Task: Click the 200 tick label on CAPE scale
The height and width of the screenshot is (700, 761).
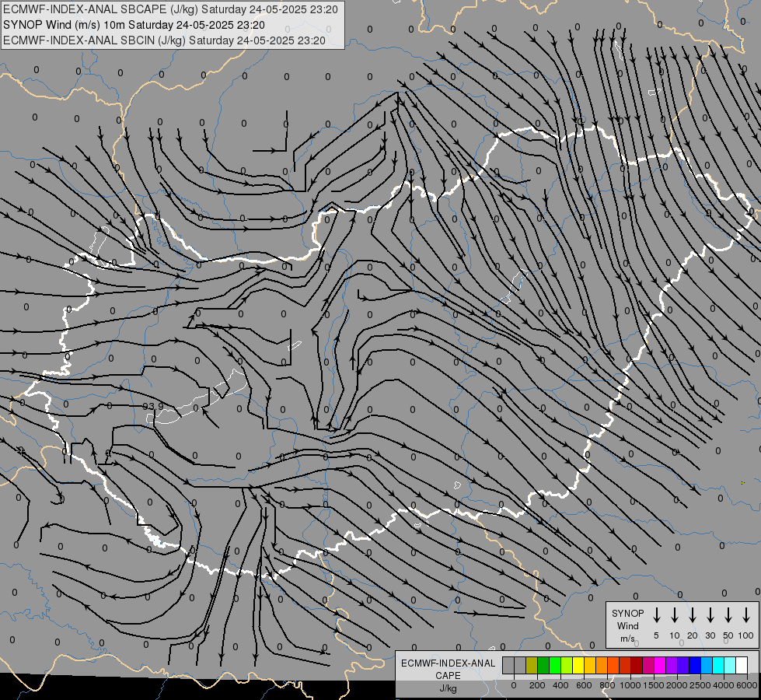Action: (x=537, y=685)
